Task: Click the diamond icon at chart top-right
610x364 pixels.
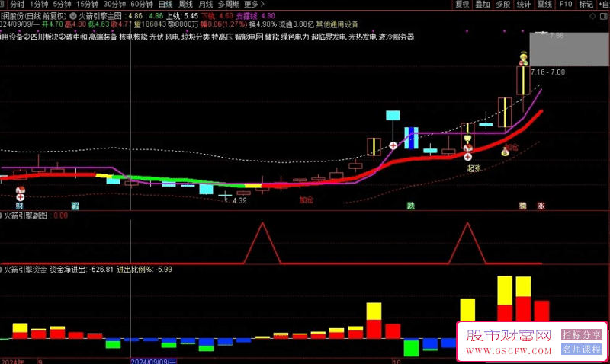Action: pos(592,16)
